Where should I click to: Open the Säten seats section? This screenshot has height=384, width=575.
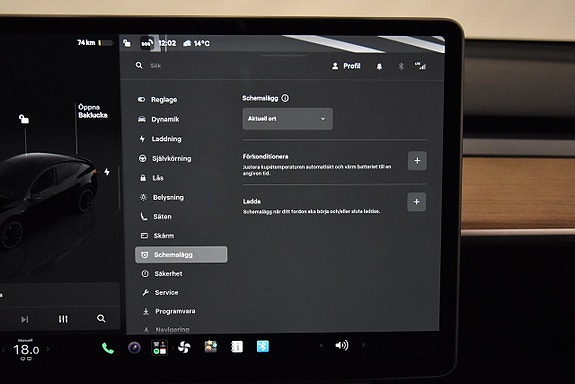pyautogui.click(x=156, y=216)
